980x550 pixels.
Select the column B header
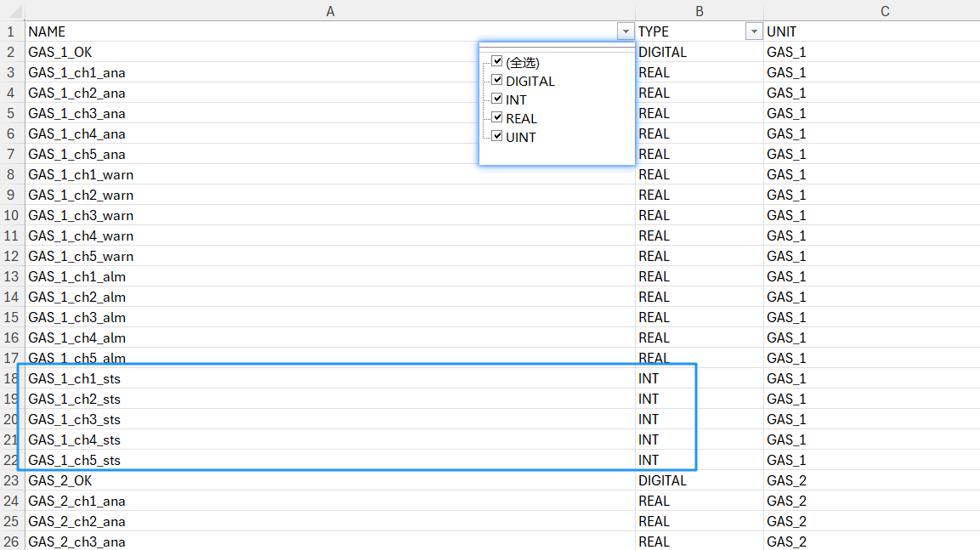[699, 10]
